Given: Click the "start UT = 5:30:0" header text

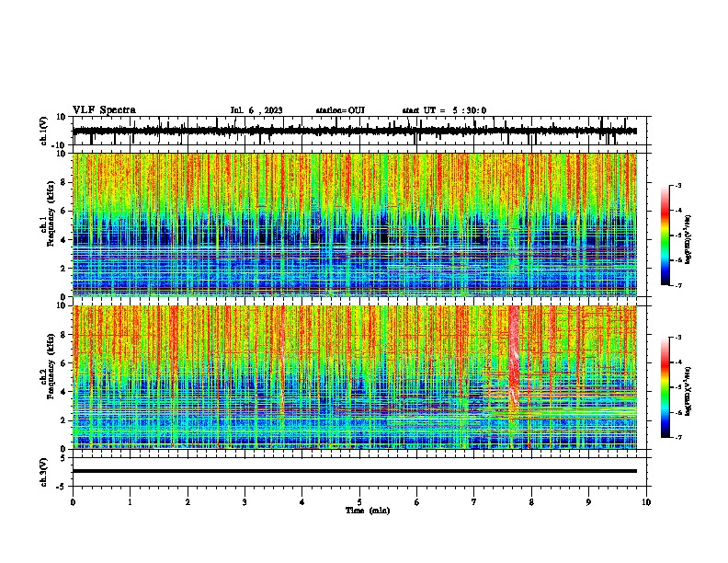Looking at the screenshot, I should [444, 110].
